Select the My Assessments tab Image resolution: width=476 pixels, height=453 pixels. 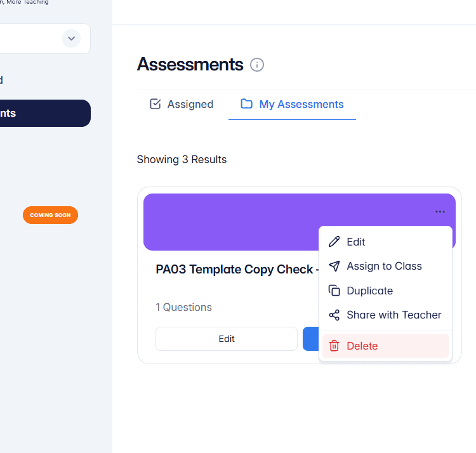(x=292, y=104)
